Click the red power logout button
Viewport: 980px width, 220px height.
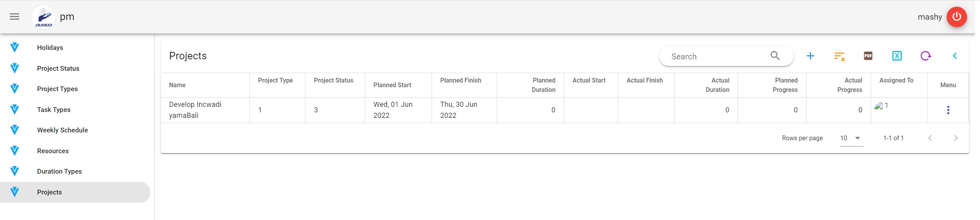click(x=956, y=17)
